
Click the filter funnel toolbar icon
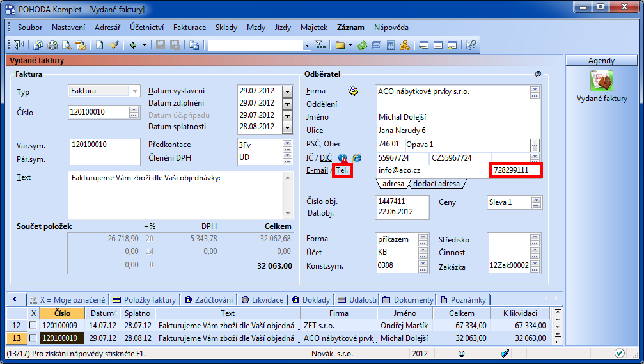click(320, 45)
